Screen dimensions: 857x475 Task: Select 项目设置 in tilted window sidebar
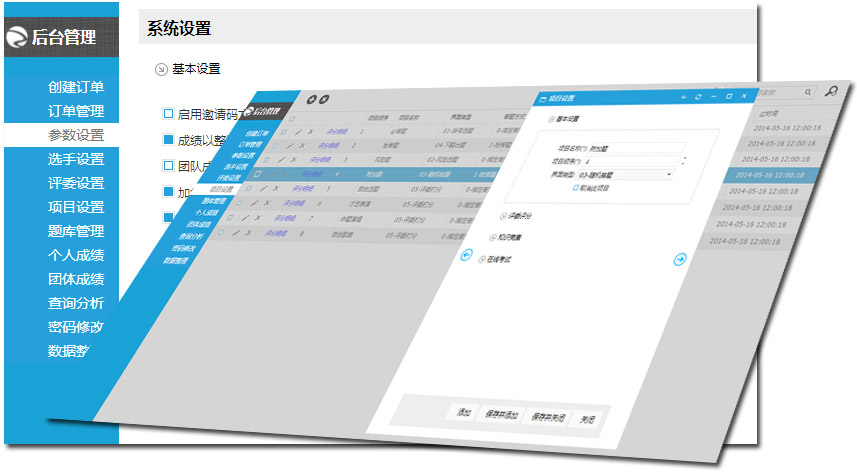[x=221, y=189]
